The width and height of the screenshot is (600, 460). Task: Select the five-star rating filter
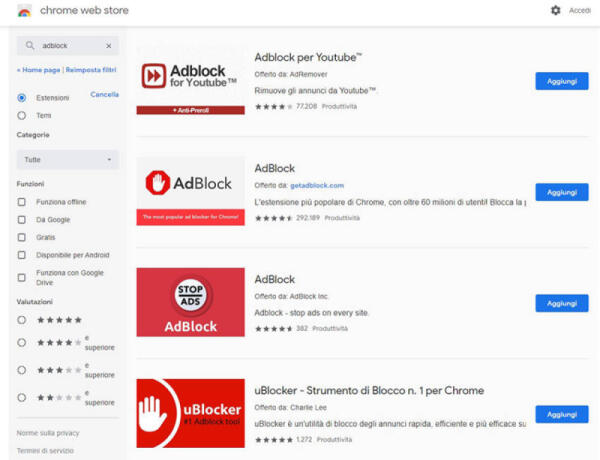click(22, 320)
